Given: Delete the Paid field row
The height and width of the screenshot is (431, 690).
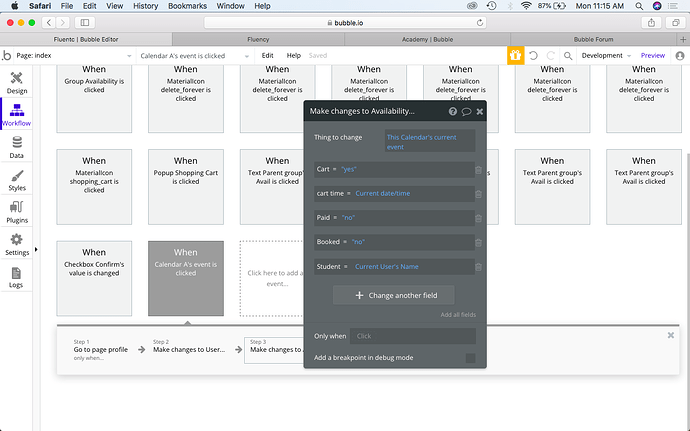Looking at the screenshot, I should tap(478, 218).
